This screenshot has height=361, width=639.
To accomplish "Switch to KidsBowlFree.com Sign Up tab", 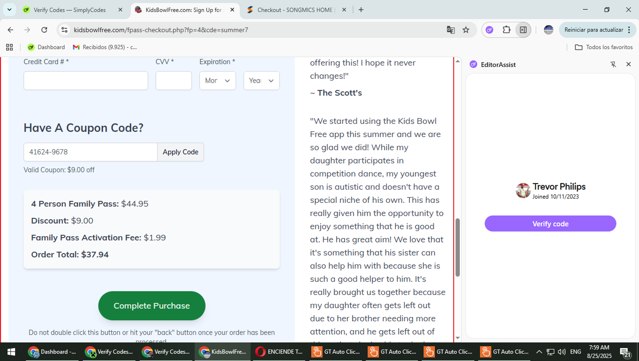I will coord(184,10).
